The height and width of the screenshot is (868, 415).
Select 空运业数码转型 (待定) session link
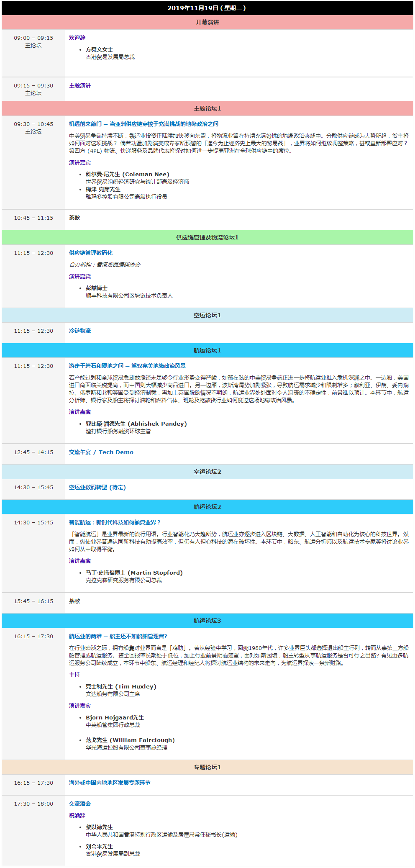[97, 487]
